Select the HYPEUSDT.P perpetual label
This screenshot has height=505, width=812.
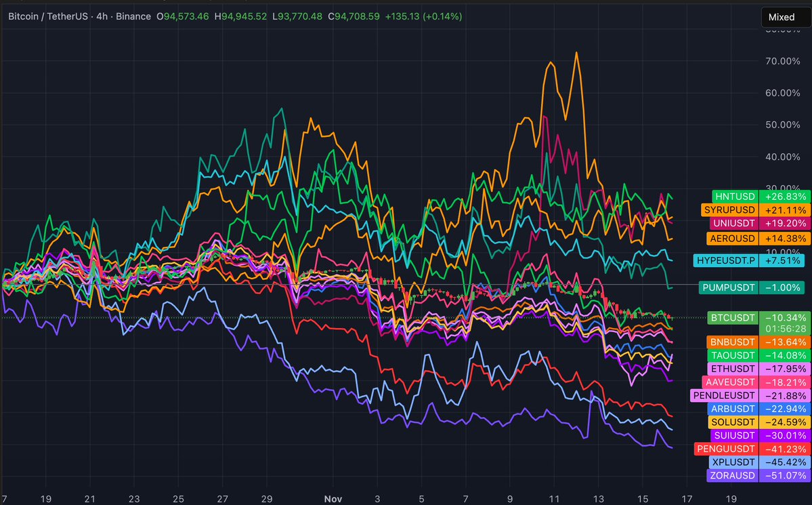(x=725, y=260)
